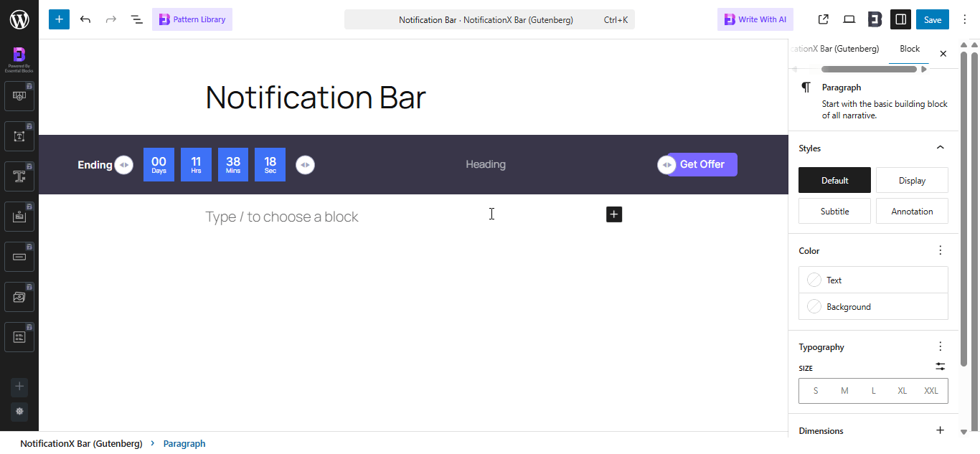The width and height of the screenshot is (980, 454).
Task: Click resize handle right of the countdown
Action: [x=305, y=165]
